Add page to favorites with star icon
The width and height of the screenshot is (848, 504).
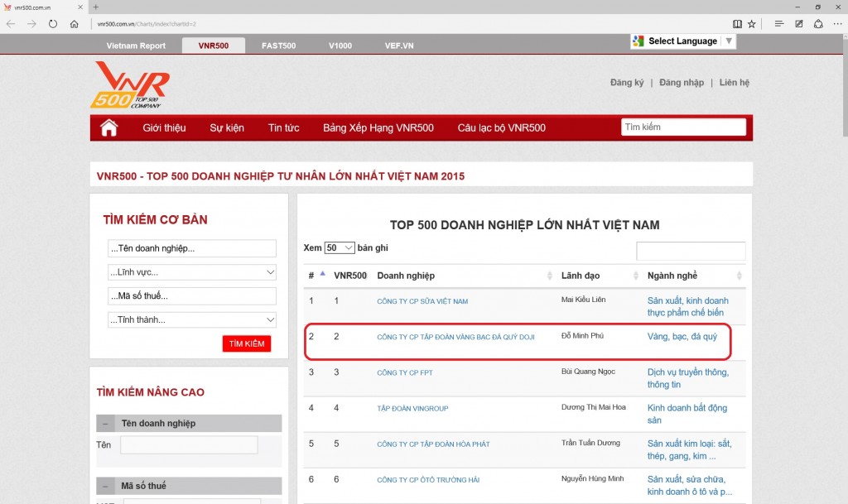(752, 24)
